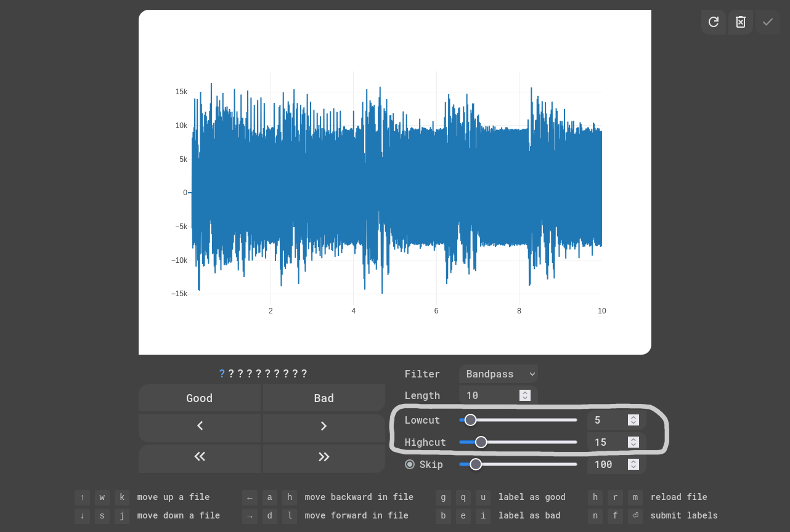The height and width of the screenshot is (532, 790).
Task: Select the Skip radio button
Action: tap(410, 464)
